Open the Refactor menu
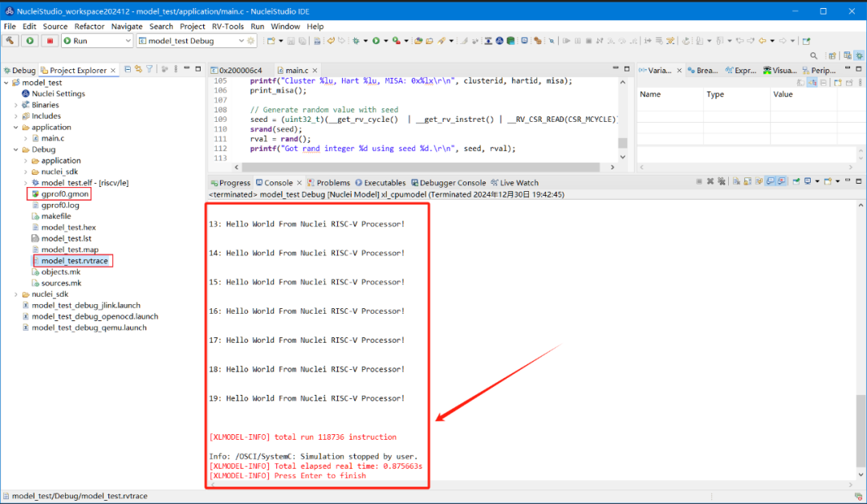This screenshot has height=504, width=867. [x=89, y=26]
